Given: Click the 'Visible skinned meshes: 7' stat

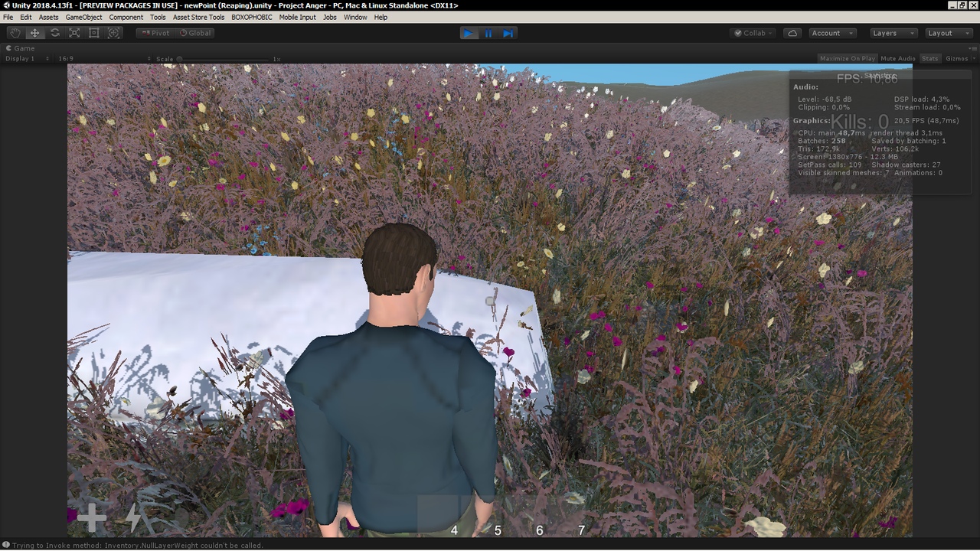Looking at the screenshot, I should tap(844, 173).
